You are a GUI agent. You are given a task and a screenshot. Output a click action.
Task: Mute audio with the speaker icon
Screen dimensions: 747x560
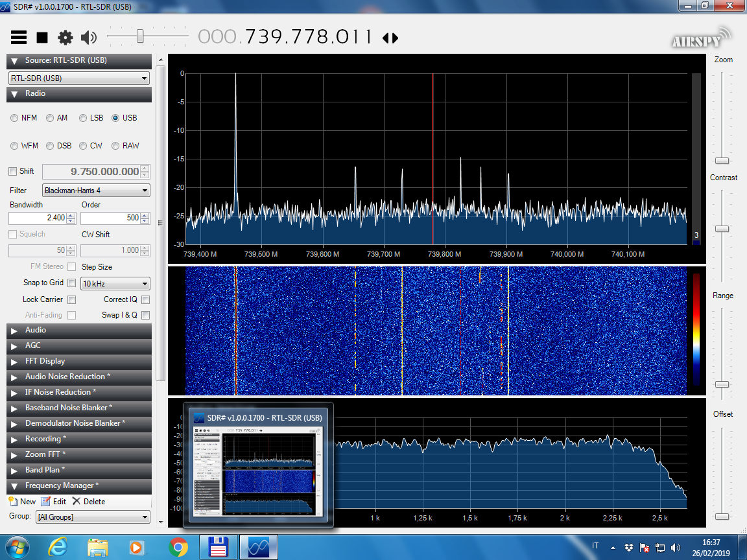89,38
